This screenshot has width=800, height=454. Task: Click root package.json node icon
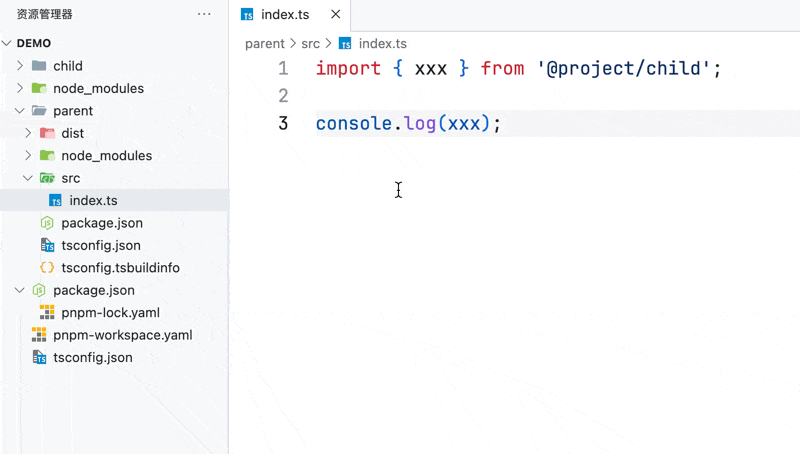tap(39, 290)
